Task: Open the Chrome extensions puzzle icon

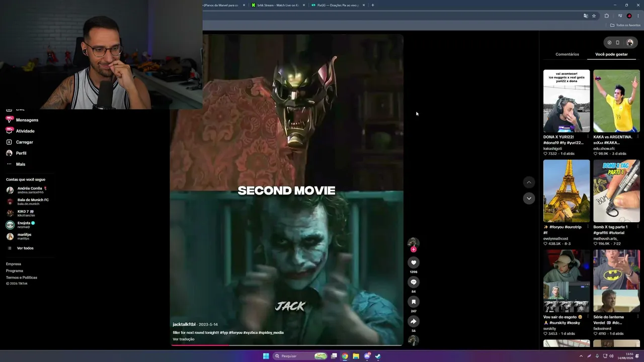Action: point(606,16)
